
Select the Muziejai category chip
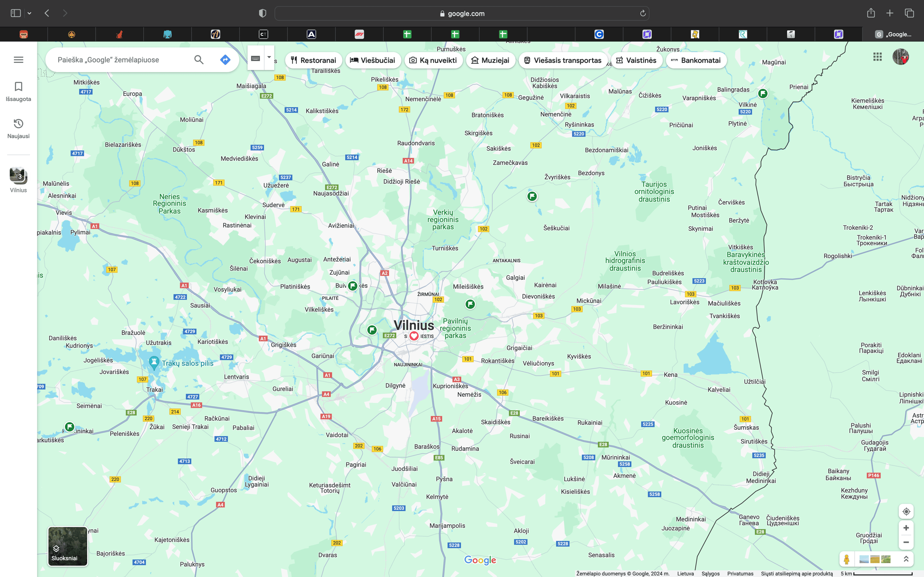(490, 60)
